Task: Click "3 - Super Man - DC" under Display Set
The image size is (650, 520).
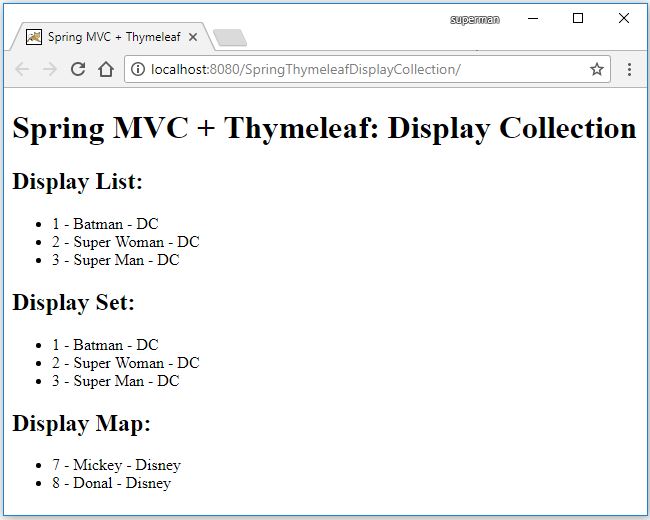Action: 116,381
